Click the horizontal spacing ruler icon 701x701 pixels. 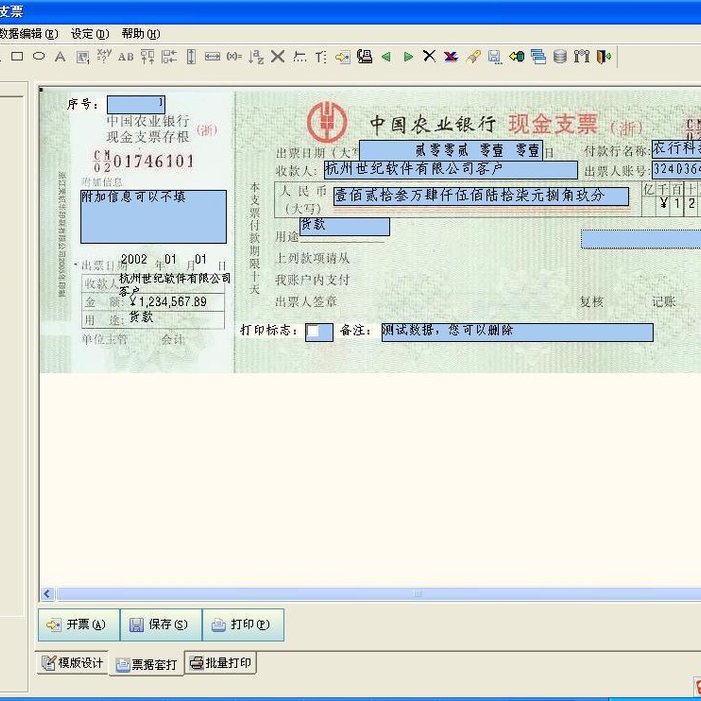point(300,56)
